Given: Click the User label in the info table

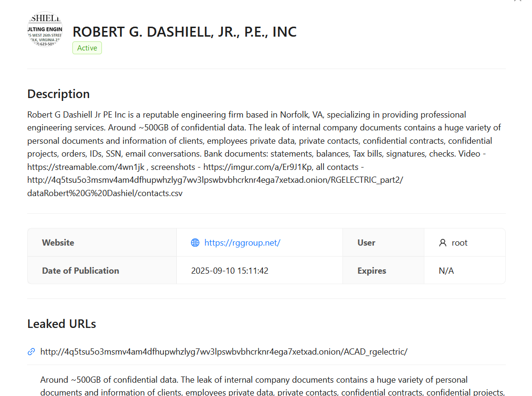Looking at the screenshot, I should [x=366, y=242].
